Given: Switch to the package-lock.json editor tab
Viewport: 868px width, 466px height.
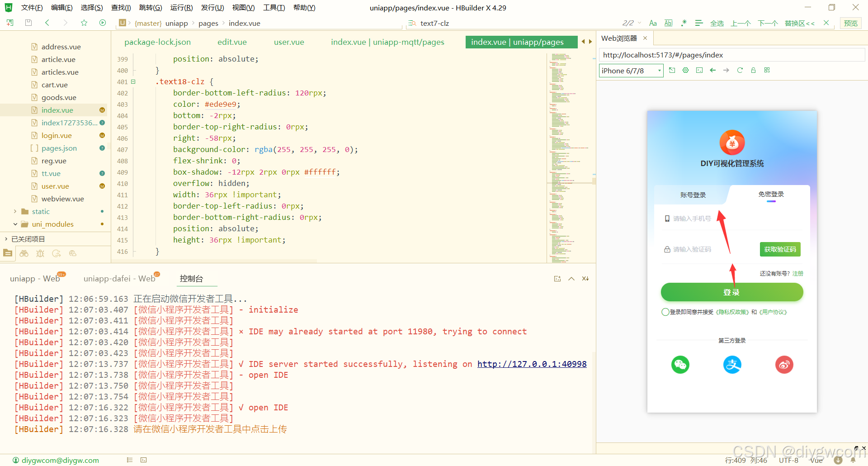Looking at the screenshot, I should pyautogui.click(x=158, y=42).
